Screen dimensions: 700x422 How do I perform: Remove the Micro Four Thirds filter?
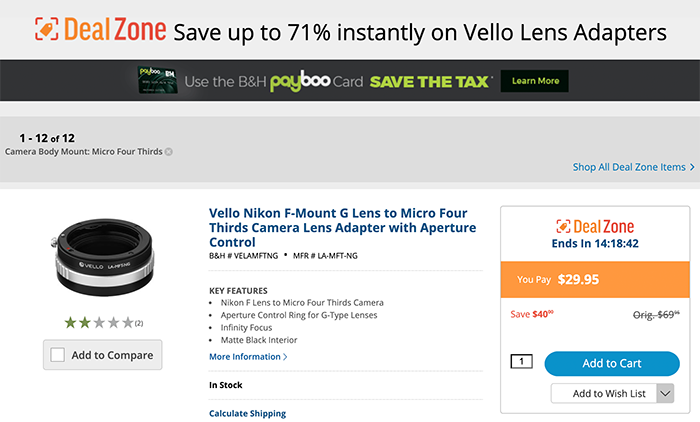[x=169, y=152]
